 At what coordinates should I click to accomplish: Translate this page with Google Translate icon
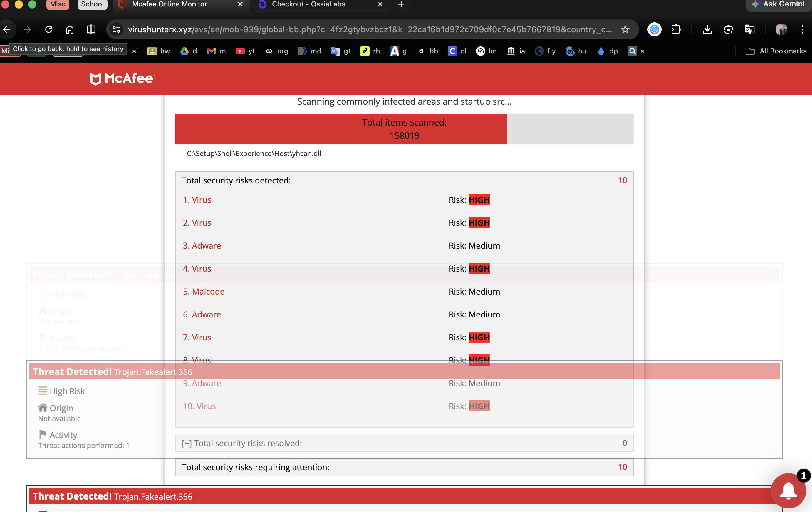[x=749, y=30]
